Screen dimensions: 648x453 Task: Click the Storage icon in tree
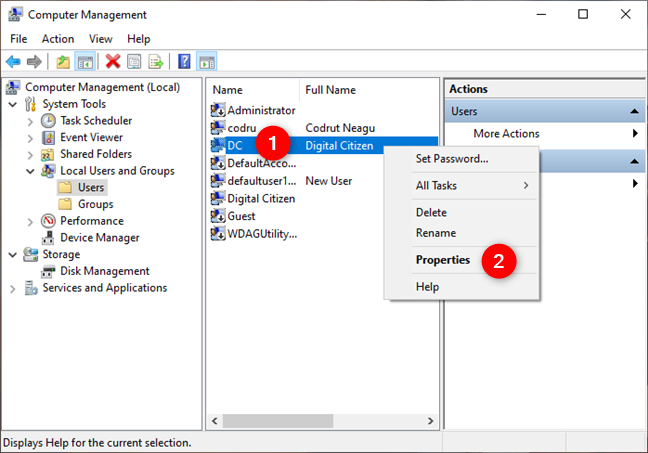(x=31, y=254)
